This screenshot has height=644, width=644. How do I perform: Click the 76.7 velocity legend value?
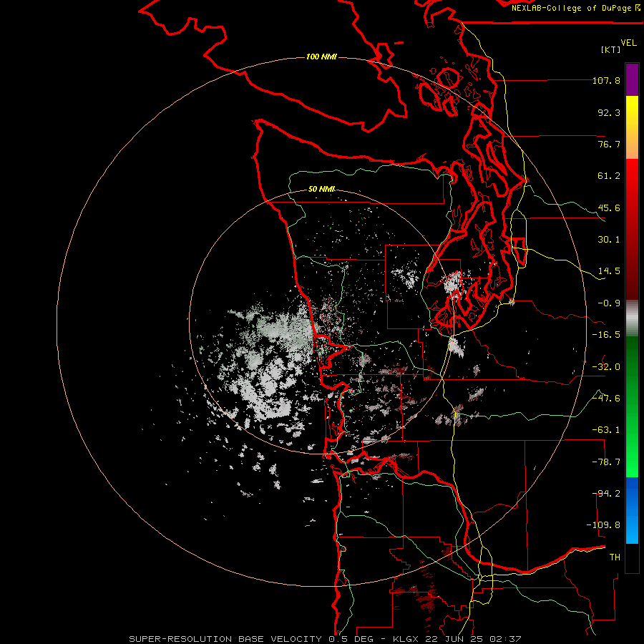(609, 144)
